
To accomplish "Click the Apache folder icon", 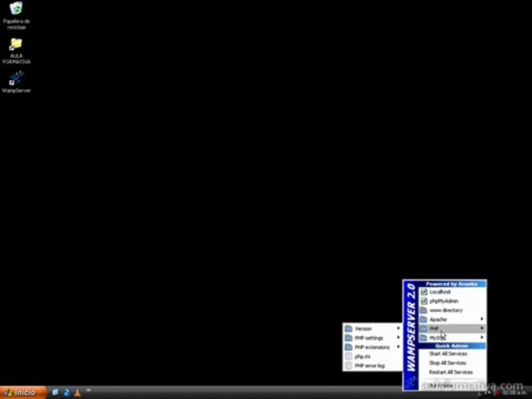I will (x=423, y=319).
